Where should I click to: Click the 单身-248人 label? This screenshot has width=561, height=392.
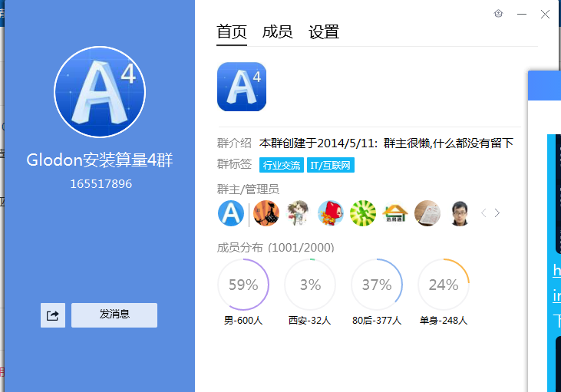444,321
